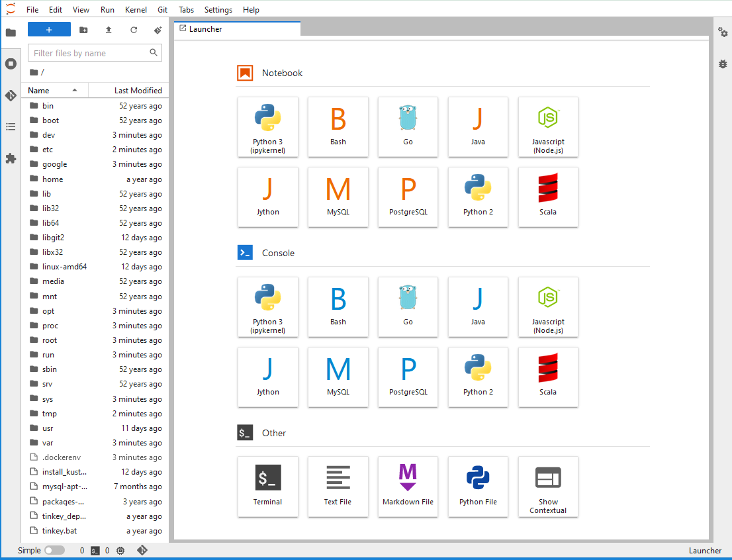Open the Extension Manager sidebar
Viewport: 732px width, 560px height.
click(x=11, y=158)
